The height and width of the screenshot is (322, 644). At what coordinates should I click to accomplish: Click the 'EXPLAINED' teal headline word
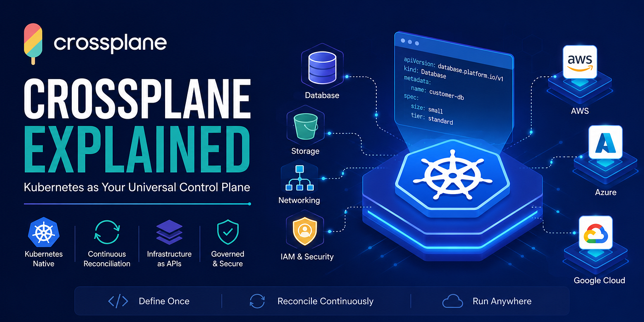pos(137,150)
